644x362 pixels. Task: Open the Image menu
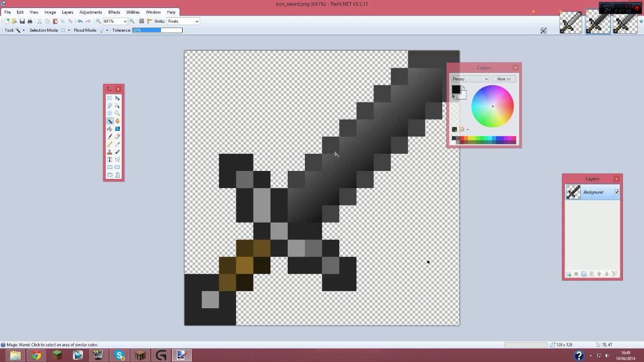click(50, 12)
